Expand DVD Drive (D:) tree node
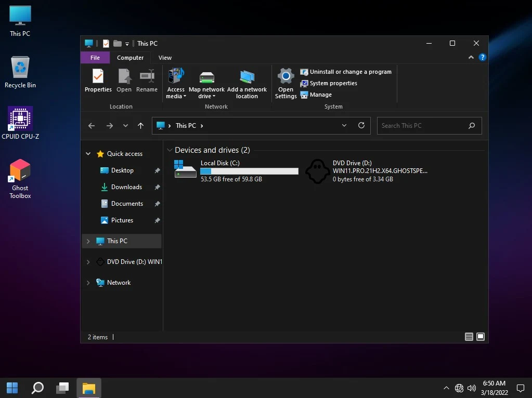Viewport: 532px width, 398px height. 88,262
